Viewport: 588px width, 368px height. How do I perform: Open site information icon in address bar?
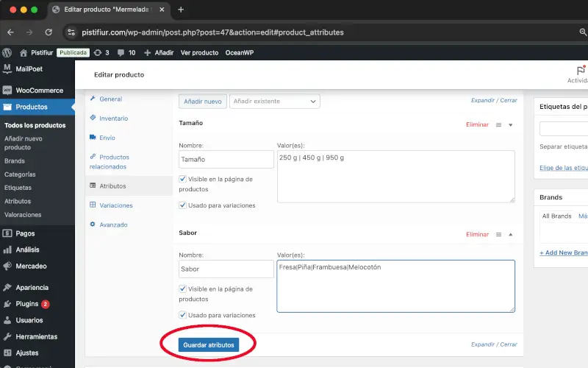coord(71,32)
